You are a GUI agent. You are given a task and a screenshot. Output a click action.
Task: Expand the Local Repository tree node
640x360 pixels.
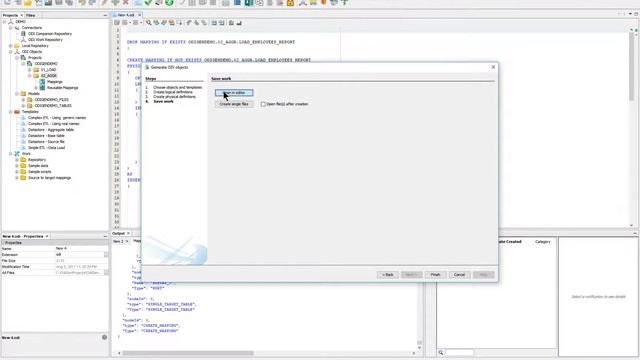(11, 46)
